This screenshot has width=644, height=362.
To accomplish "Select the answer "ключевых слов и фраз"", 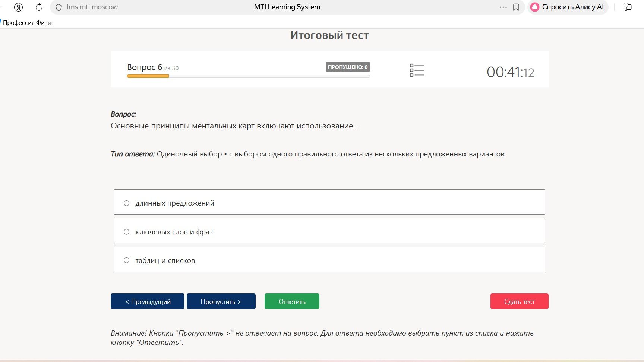I will pos(329,231).
